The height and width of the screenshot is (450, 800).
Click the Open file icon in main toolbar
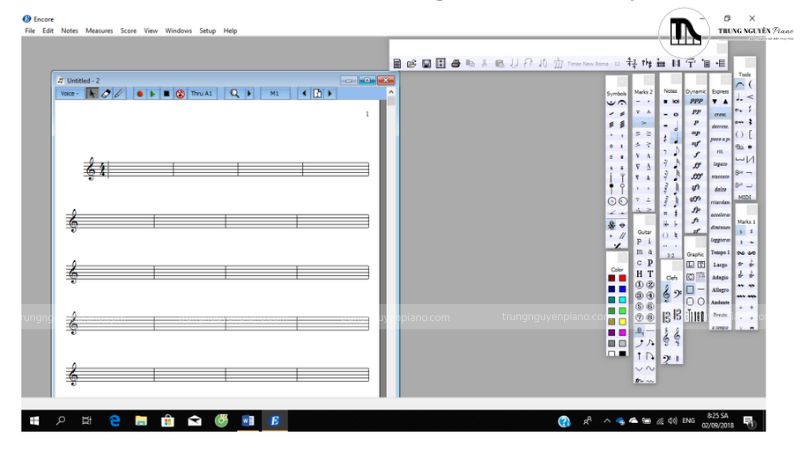coord(411,63)
